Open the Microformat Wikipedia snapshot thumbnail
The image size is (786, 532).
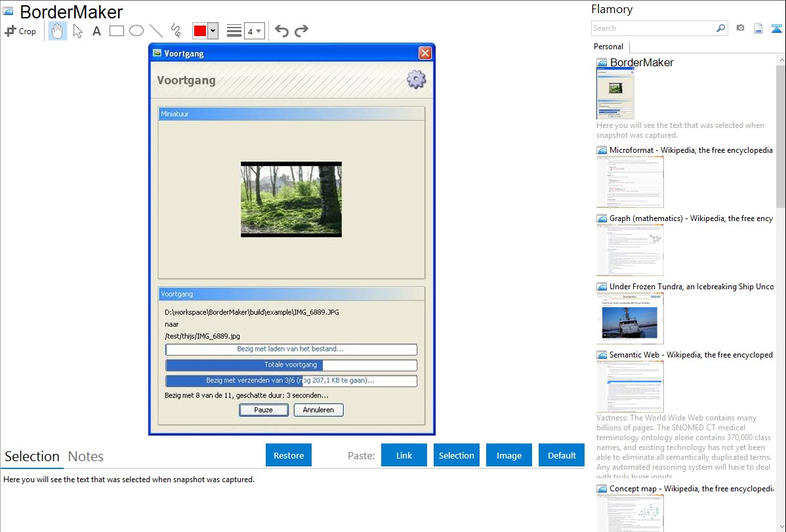click(x=630, y=182)
